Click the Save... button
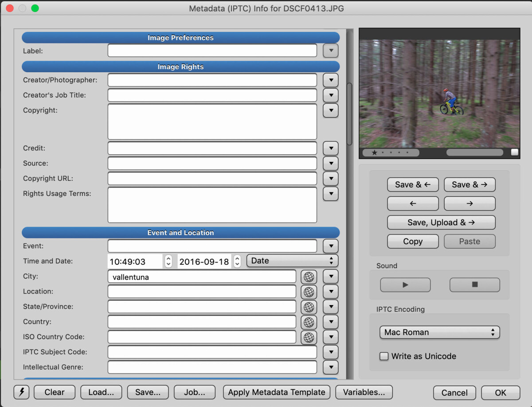The height and width of the screenshot is (407, 532). [148, 392]
